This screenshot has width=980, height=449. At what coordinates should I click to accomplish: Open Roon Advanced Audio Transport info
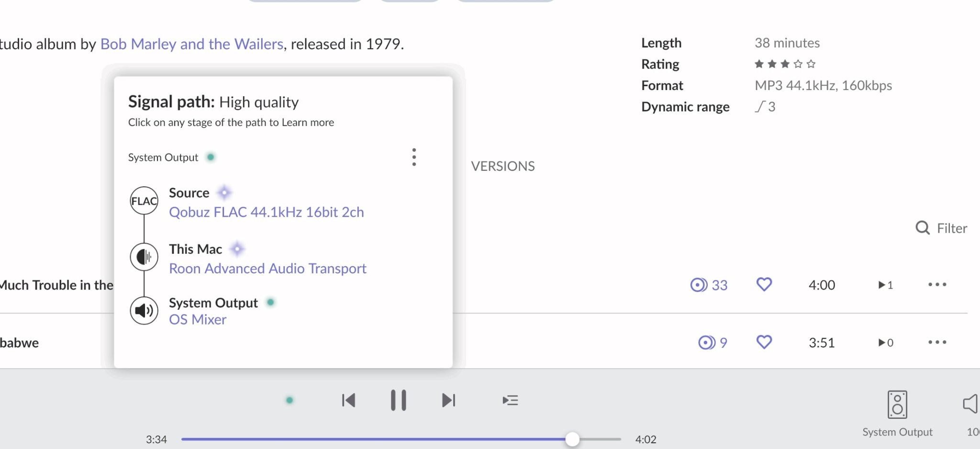tap(267, 269)
